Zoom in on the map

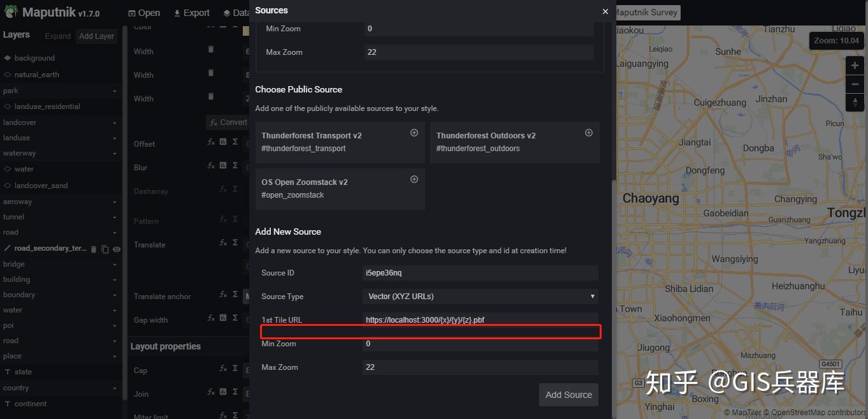[855, 66]
